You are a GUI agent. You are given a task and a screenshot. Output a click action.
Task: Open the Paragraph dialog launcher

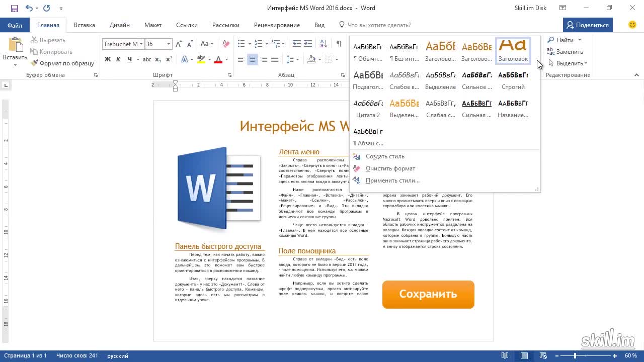(x=344, y=75)
